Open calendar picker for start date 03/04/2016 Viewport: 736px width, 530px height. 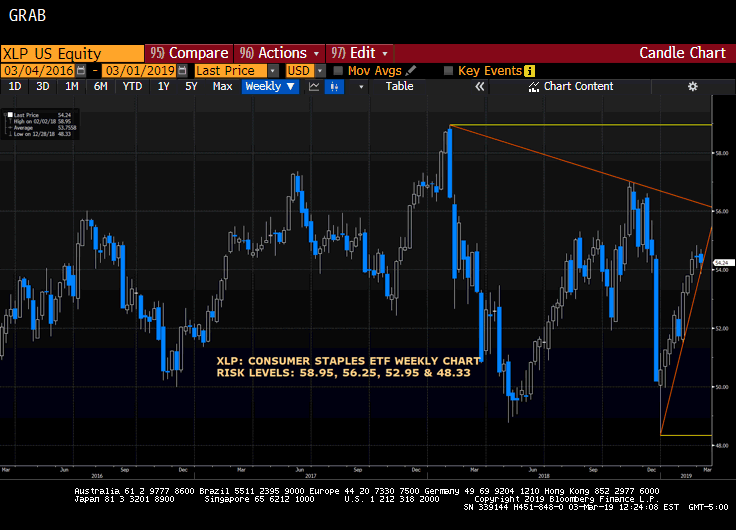click(81, 71)
